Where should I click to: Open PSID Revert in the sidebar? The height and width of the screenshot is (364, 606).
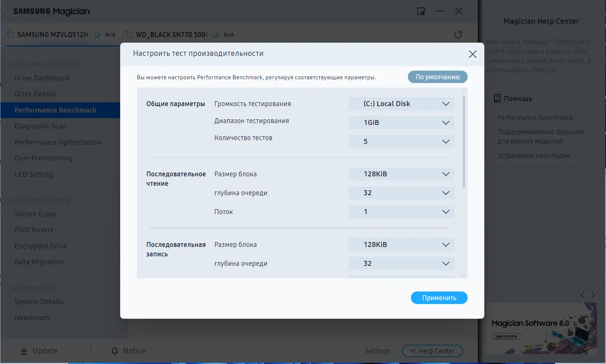[34, 230]
